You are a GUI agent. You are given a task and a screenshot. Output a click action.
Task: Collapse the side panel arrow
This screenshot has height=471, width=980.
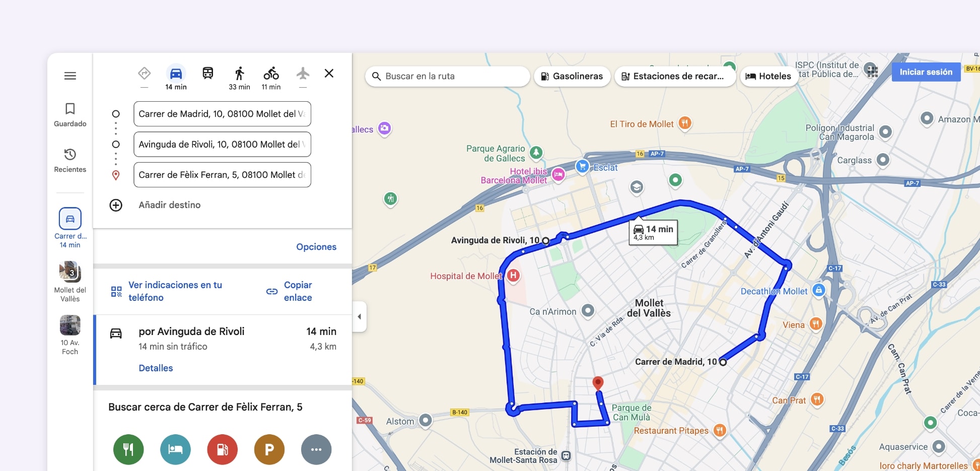[x=359, y=317]
